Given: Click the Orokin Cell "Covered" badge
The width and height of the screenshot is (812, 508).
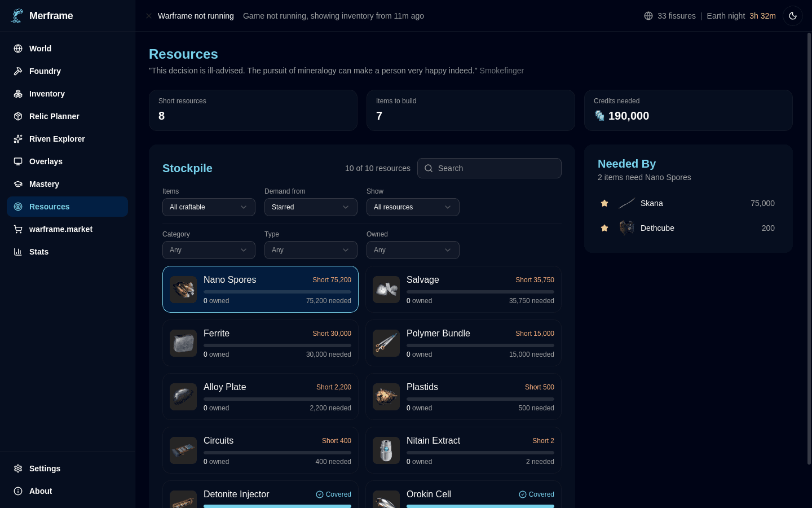Looking at the screenshot, I should pyautogui.click(x=536, y=494).
